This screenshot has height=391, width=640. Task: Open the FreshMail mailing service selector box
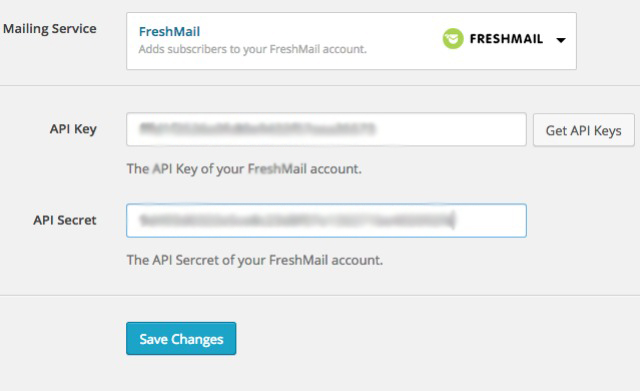click(351, 41)
